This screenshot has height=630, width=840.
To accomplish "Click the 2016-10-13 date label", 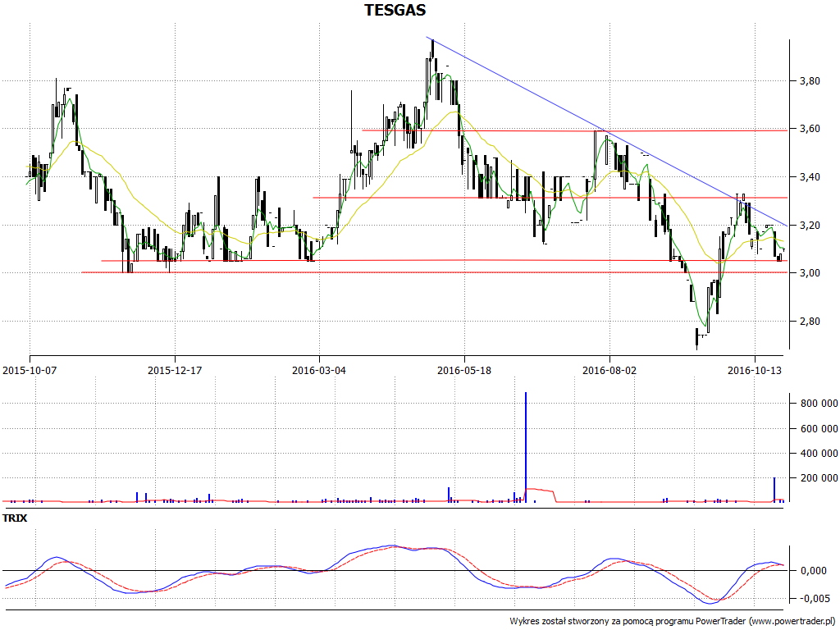I will click(755, 370).
